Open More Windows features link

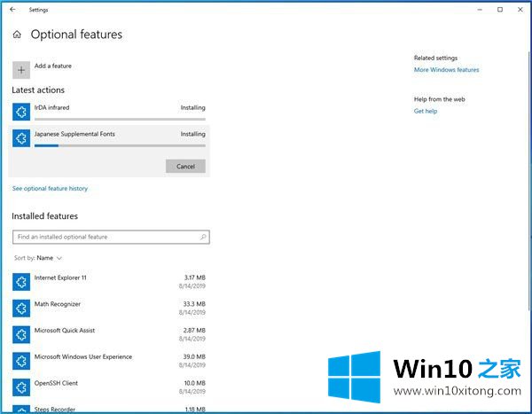click(447, 69)
